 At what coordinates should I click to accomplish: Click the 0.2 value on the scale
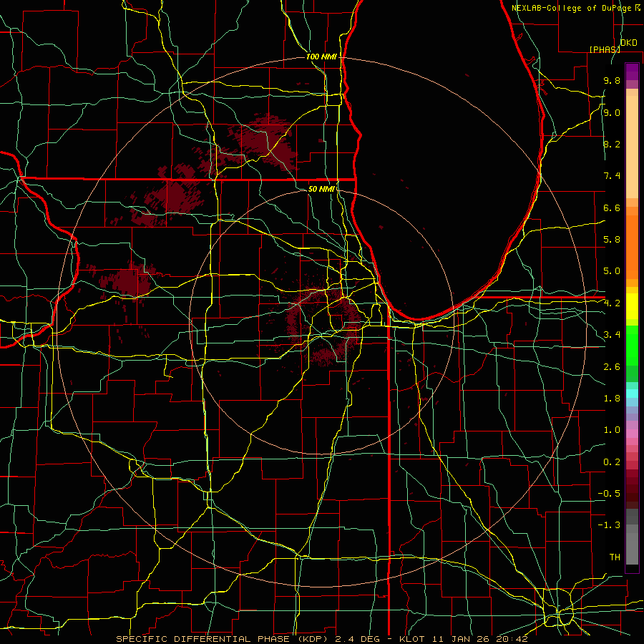point(612,462)
